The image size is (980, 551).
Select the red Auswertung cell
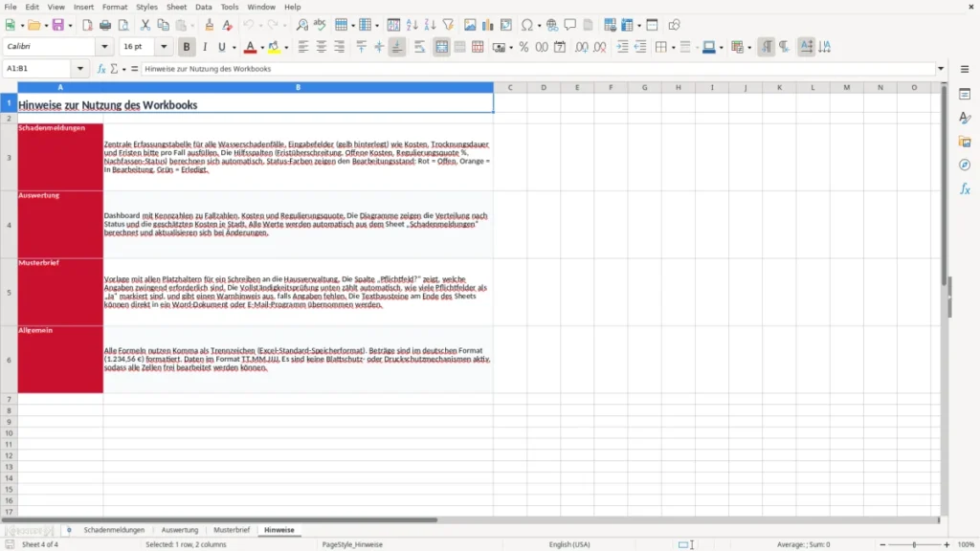click(x=60, y=225)
